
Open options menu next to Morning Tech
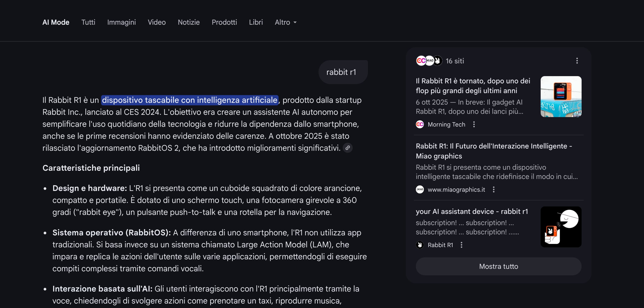tap(474, 124)
